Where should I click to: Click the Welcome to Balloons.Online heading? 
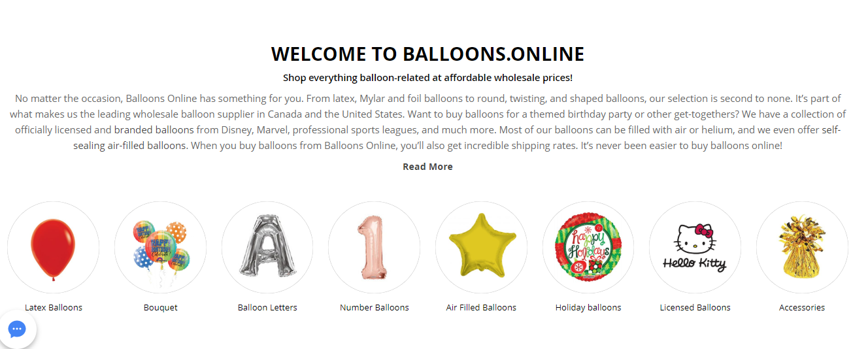click(x=427, y=54)
